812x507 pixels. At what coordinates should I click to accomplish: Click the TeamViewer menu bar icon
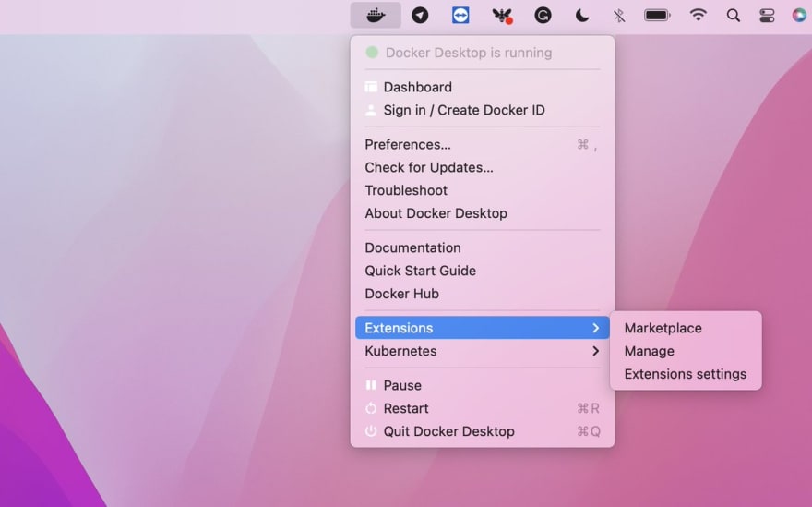pyautogui.click(x=460, y=15)
